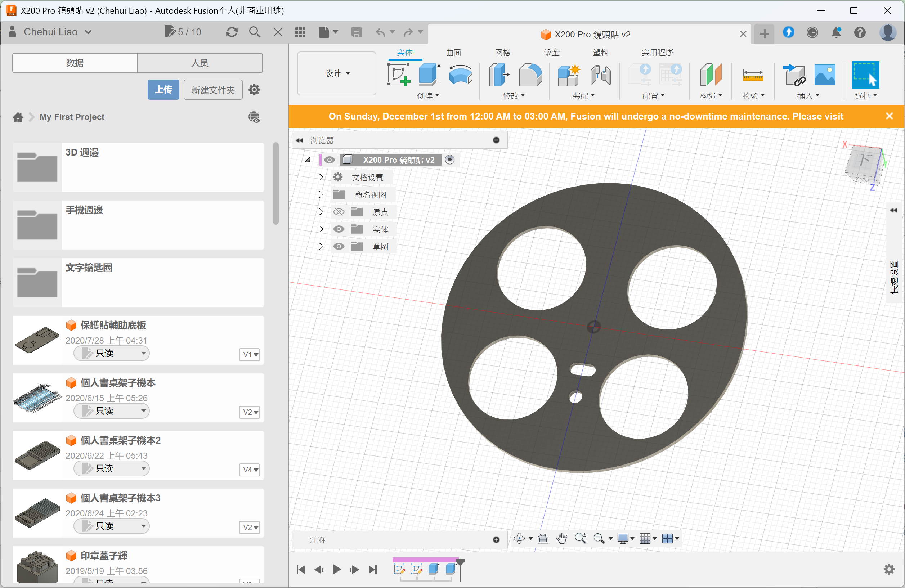Click the timeline play button

(336, 569)
